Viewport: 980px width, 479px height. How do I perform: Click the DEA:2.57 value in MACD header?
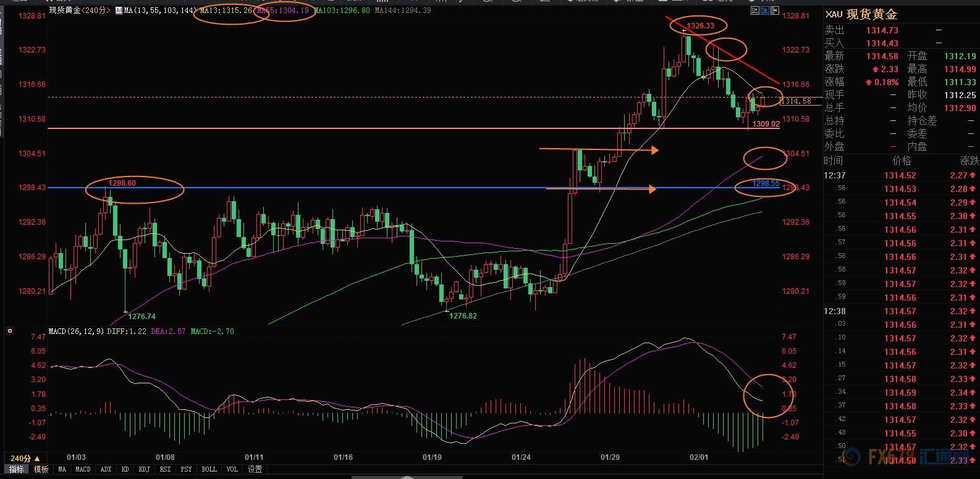pos(169,331)
